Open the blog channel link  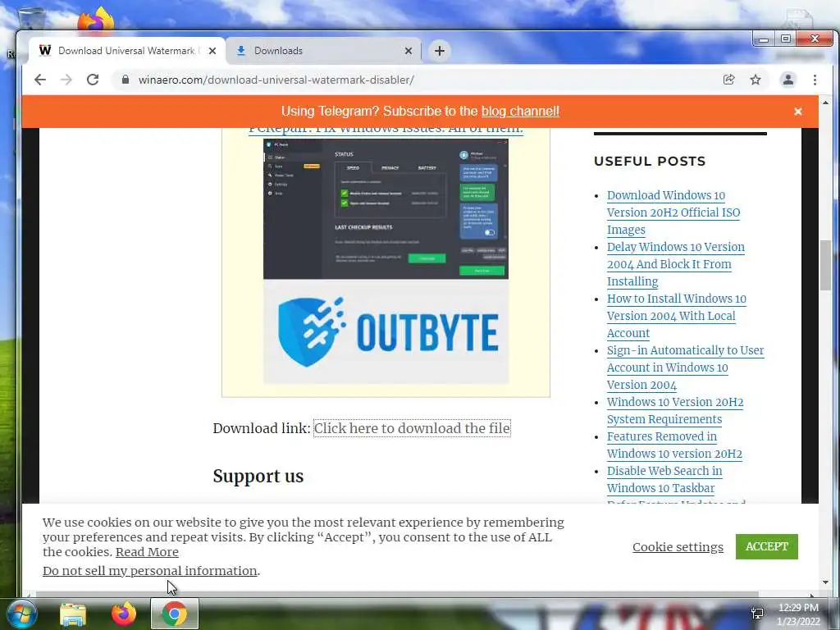519,112
